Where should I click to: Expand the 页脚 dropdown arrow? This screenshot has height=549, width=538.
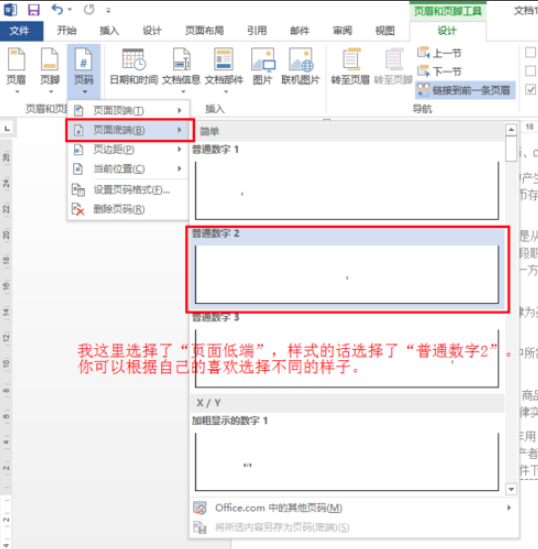[x=51, y=92]
